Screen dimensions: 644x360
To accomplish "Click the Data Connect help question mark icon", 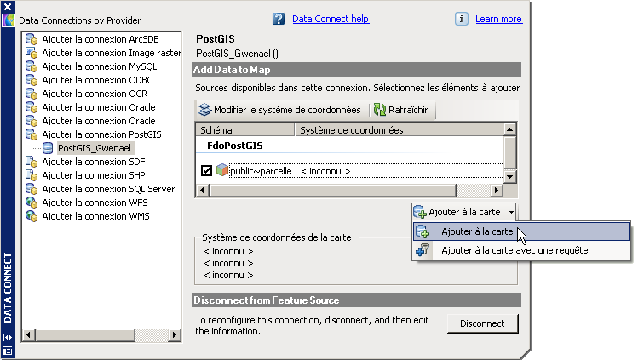I will (x=279, y=19).
